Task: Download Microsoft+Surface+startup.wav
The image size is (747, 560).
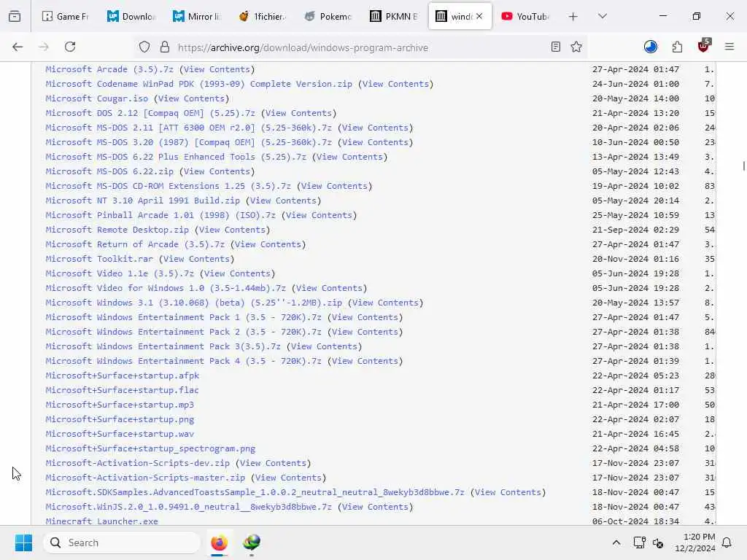Action: tap(120, 434)
